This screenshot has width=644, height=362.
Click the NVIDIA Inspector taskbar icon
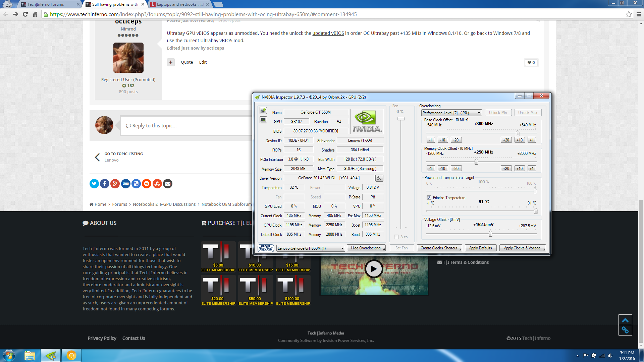51,355
